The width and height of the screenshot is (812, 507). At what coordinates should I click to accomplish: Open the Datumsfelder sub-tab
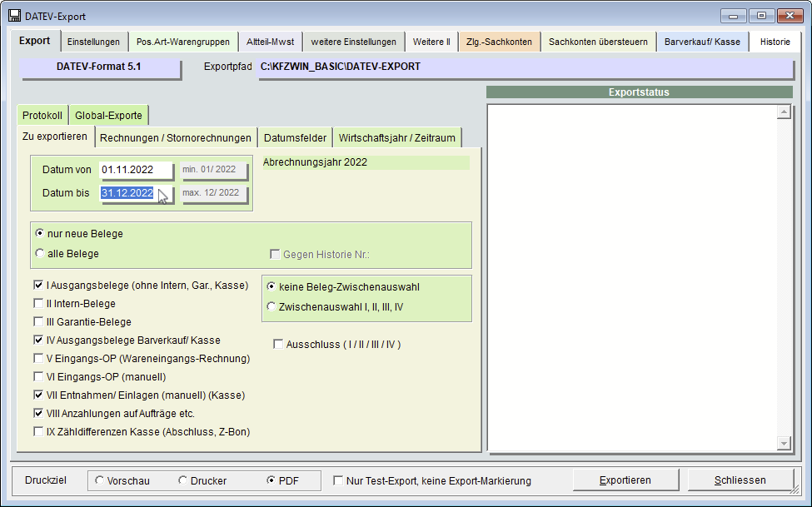tap(295, 137)
